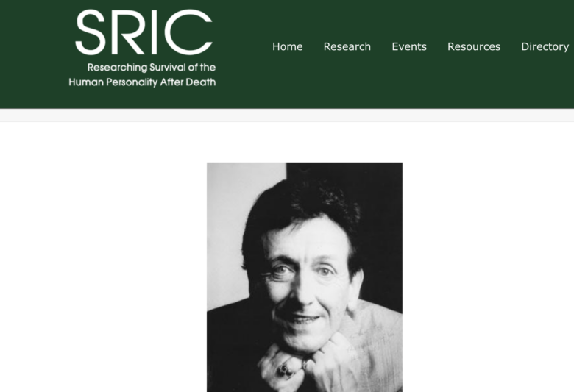Click the "Researching Survival of the" tagline

pos(151,68)
